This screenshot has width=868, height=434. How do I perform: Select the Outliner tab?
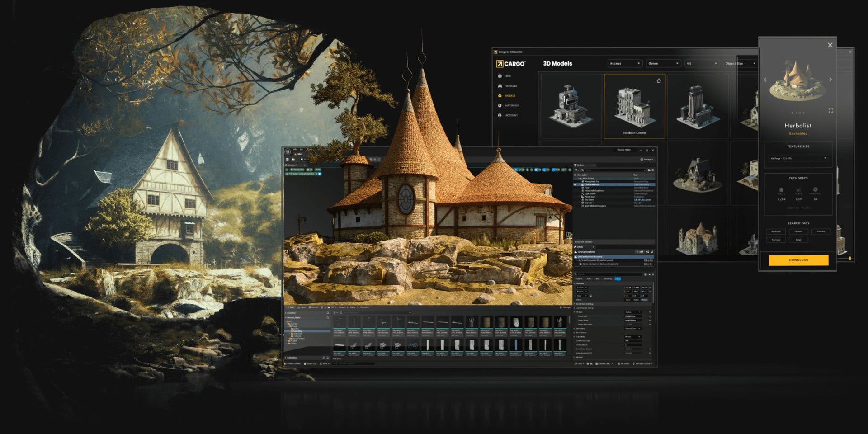[x=580, y=165]
